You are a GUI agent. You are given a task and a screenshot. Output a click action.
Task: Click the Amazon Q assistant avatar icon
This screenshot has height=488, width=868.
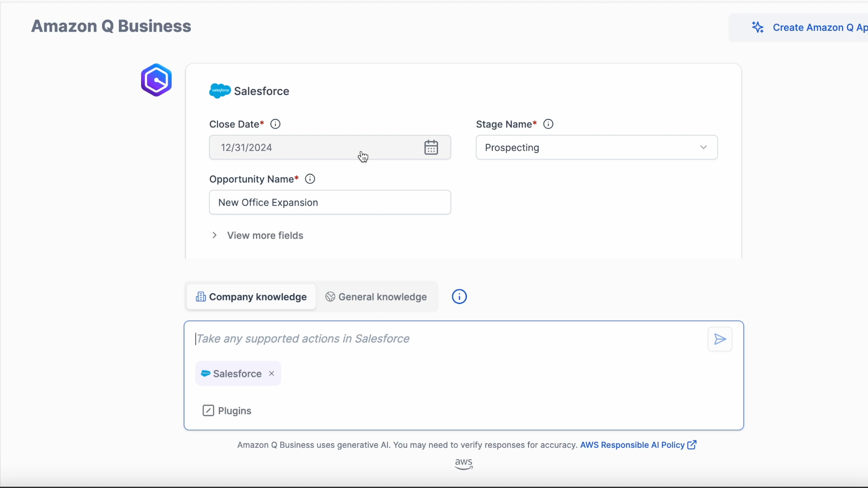(x=156, y=80)
